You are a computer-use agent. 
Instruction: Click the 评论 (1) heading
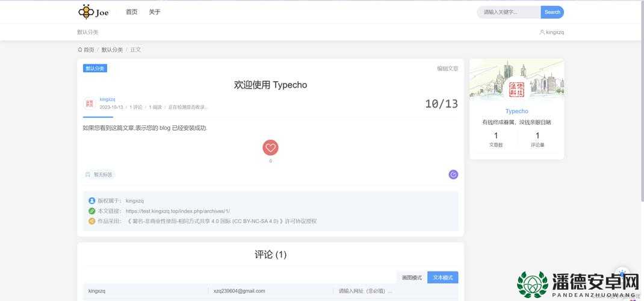point(270,255)
